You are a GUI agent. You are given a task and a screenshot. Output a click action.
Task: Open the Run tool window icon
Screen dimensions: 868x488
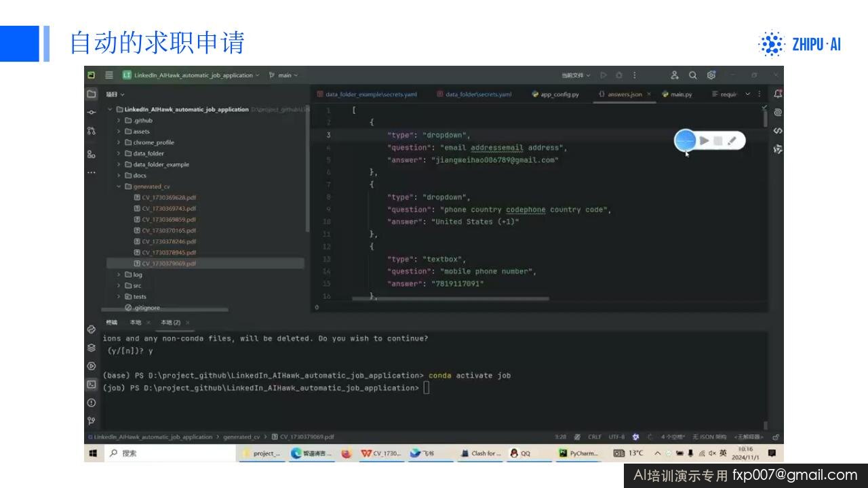[92, 366]
